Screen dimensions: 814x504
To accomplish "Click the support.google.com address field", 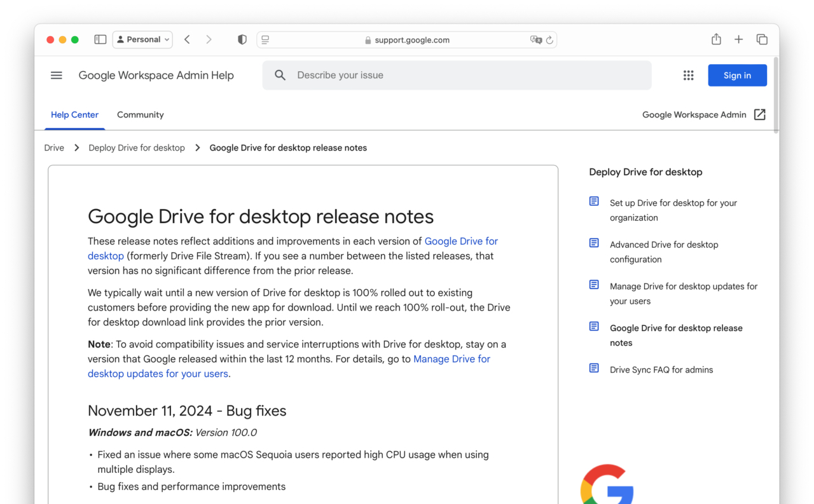I will tap(407, 39).
